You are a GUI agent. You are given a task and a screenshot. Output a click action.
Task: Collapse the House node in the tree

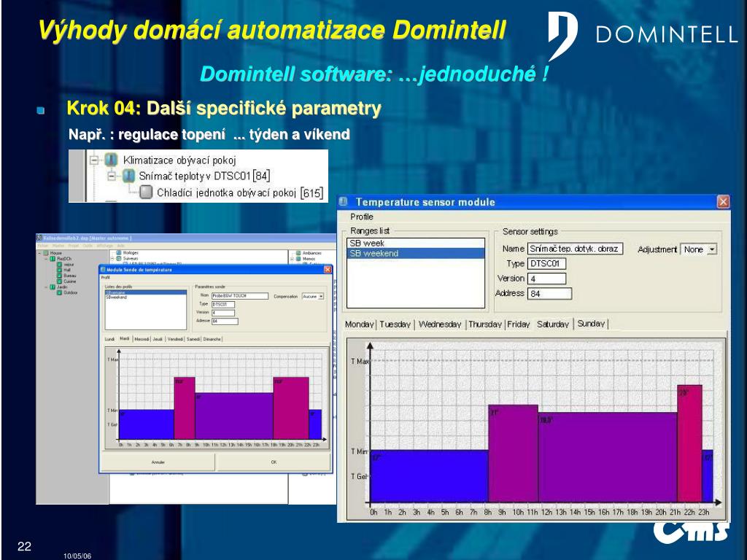tap(40, 253)
